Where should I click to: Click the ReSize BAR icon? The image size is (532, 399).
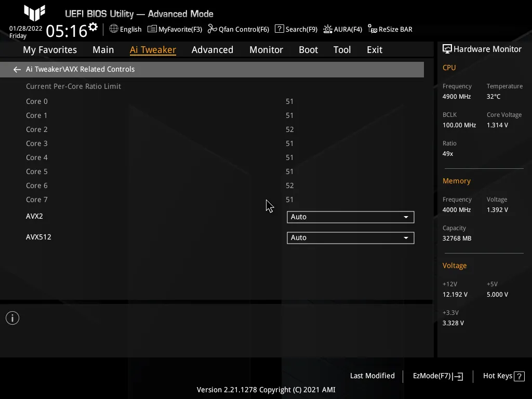pyautogui.click(x=372, y=29)
